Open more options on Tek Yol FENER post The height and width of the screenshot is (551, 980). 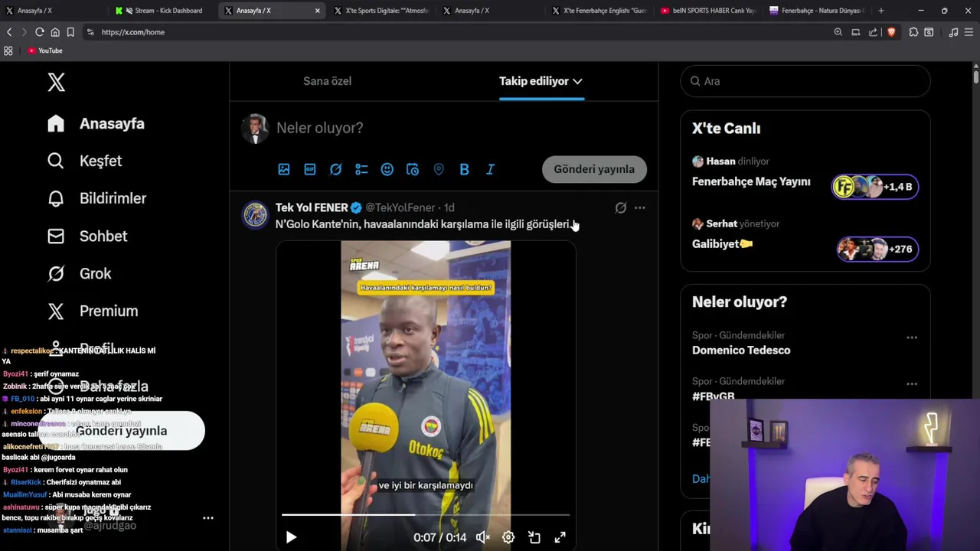[x=639, y=207]
